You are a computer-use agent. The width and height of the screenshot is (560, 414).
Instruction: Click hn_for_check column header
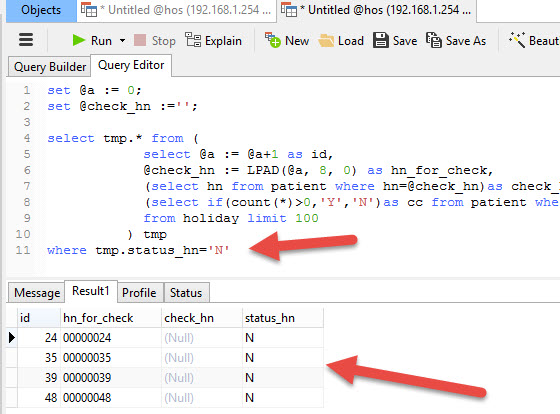111,318
